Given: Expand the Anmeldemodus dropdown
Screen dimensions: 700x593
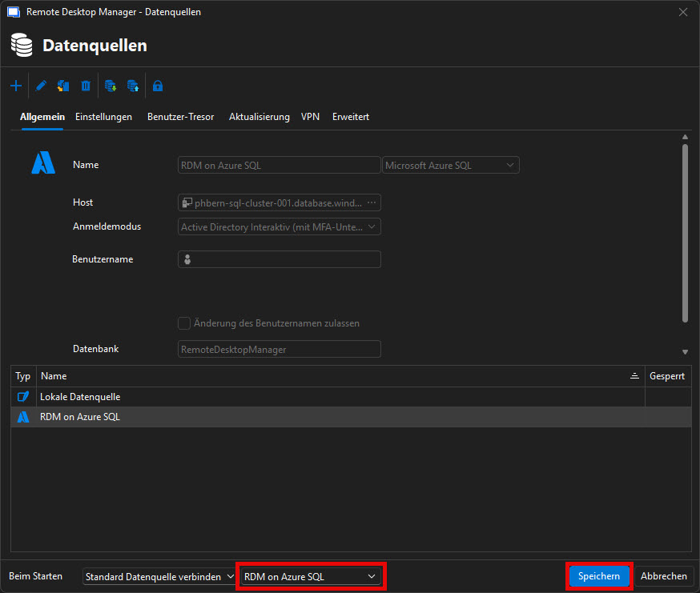Looking at the screenshot, I should 279,226.
